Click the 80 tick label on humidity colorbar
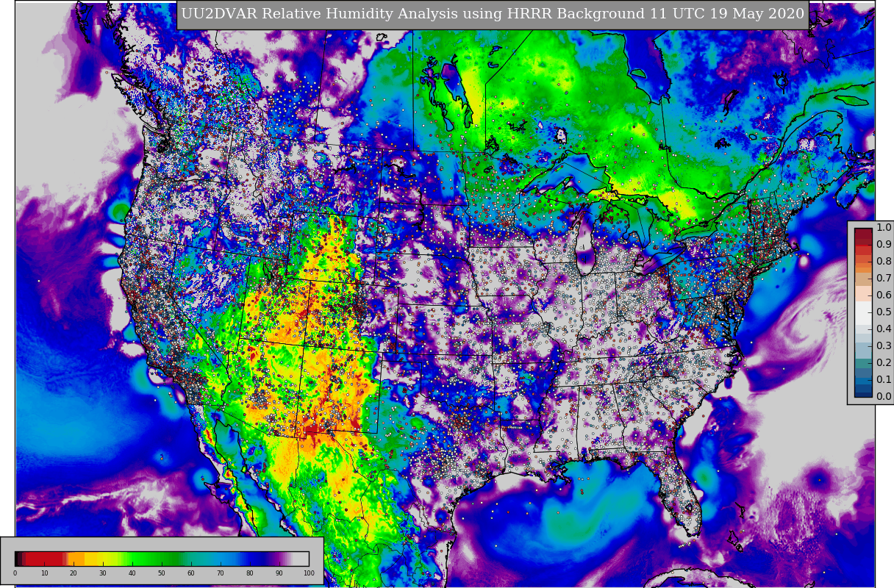 [x=250, y=573]
